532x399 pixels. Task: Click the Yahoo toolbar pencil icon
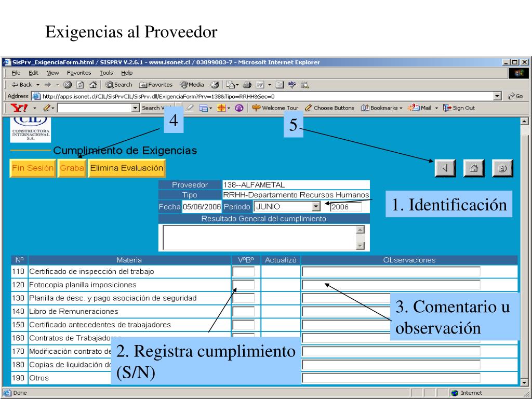46,108
